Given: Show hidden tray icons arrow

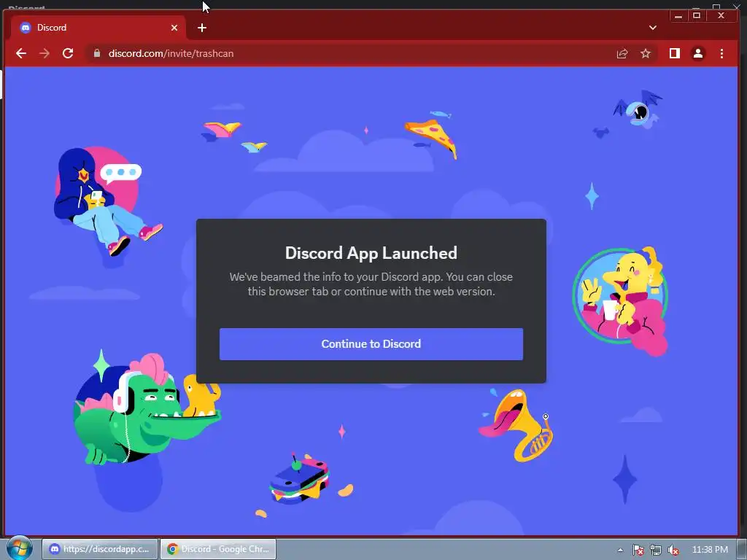Looking at the screenshot, I should point(620,550).
